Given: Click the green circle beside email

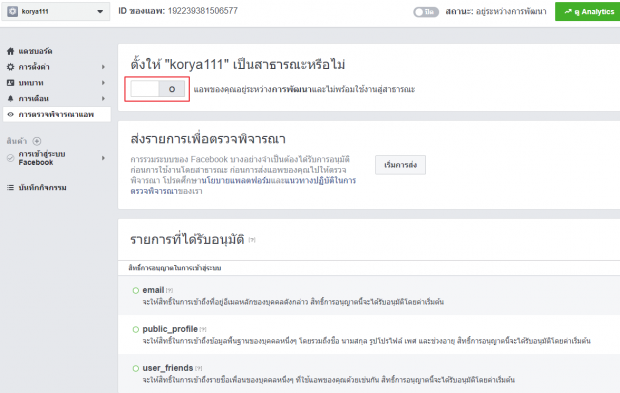Looking at the screenshot, I should 136,291.
